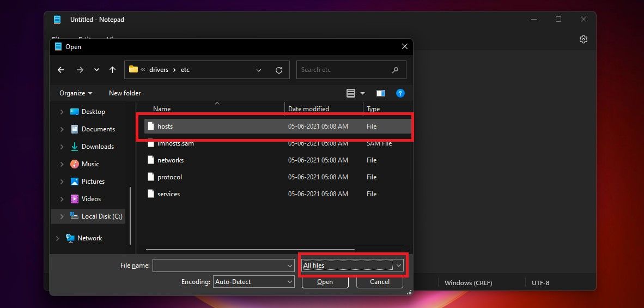644x308 pixels.
Task: Refresh the etc folder listing
Action: (279, 70)
